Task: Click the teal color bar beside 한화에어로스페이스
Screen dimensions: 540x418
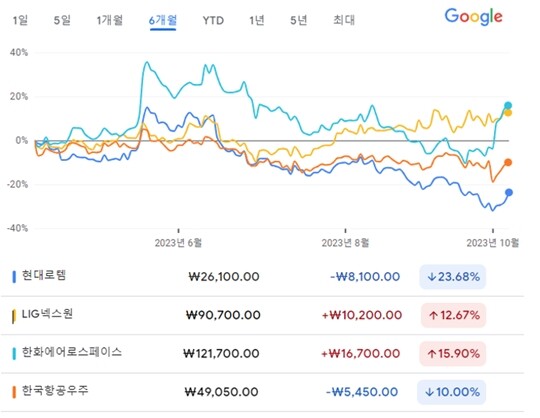Action: tap(14, 354)
